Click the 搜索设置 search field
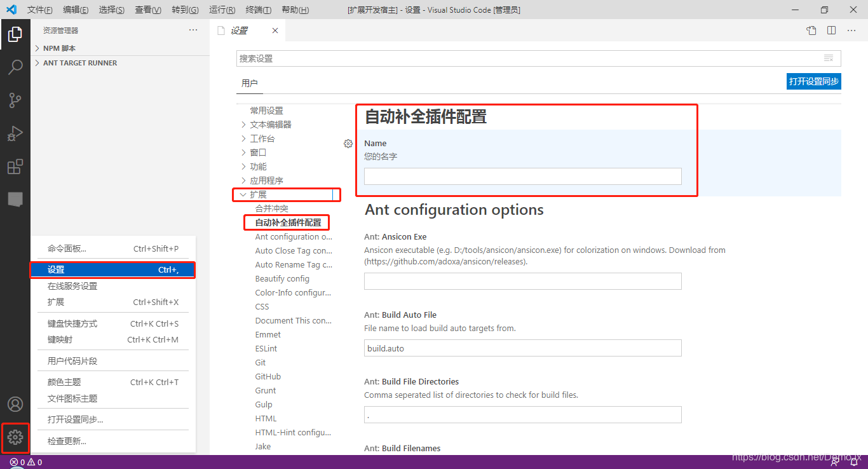Screen dimensions: 868x469 [x=539, y=58]
